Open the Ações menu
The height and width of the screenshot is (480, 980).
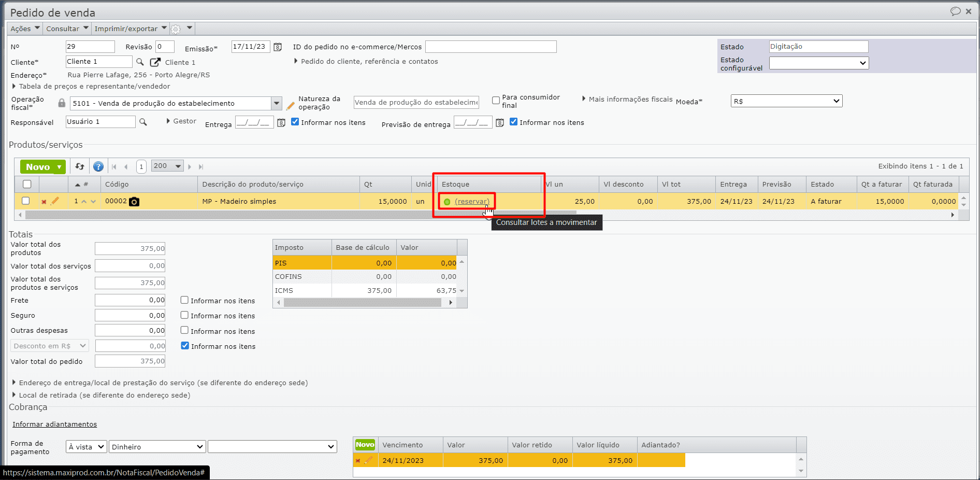click(x=25, y=29)
